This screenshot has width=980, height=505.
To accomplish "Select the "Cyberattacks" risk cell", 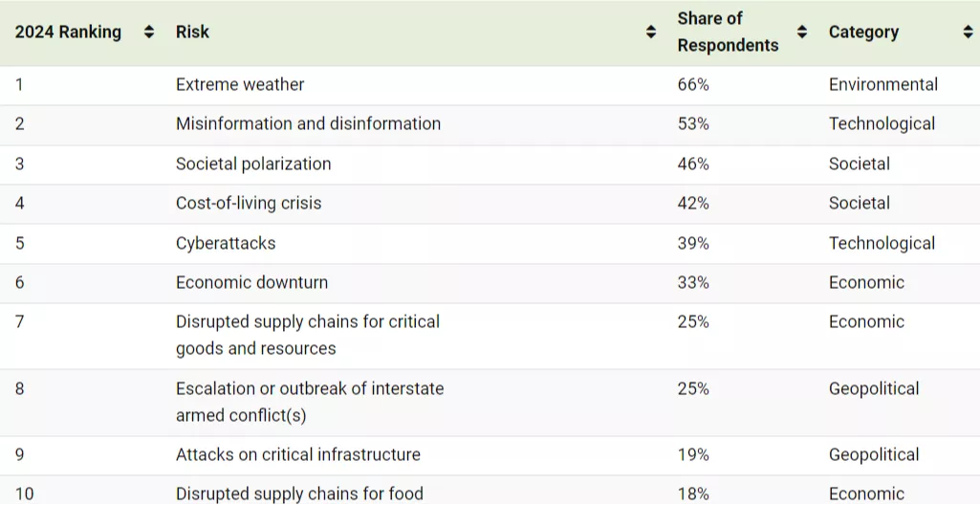I will click(x=226, y=244).
